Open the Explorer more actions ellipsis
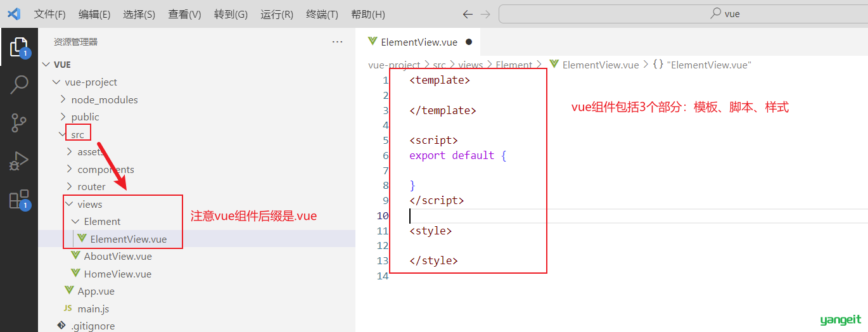Image resolution: width=868 pixels, height=332 pixels. (x=337, y=42)
